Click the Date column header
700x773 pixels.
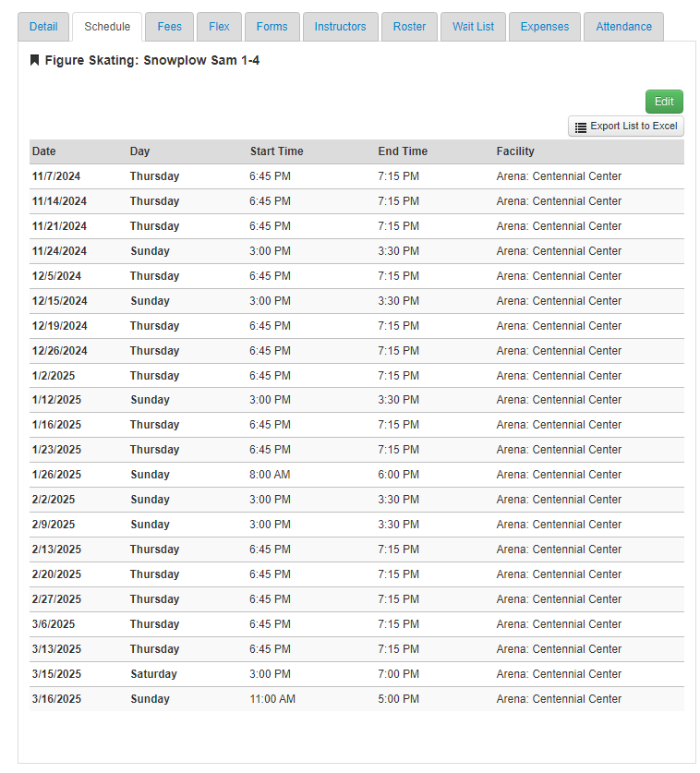(44, 151)
